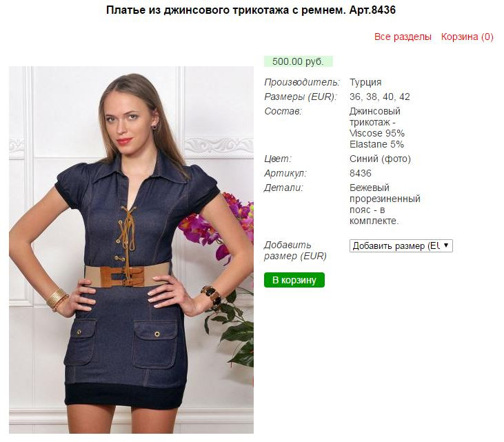Click the 500.00 руб. price badge
Image resolution: width=504 pixels, height=442 pixels.
click(x=298, y=61)
